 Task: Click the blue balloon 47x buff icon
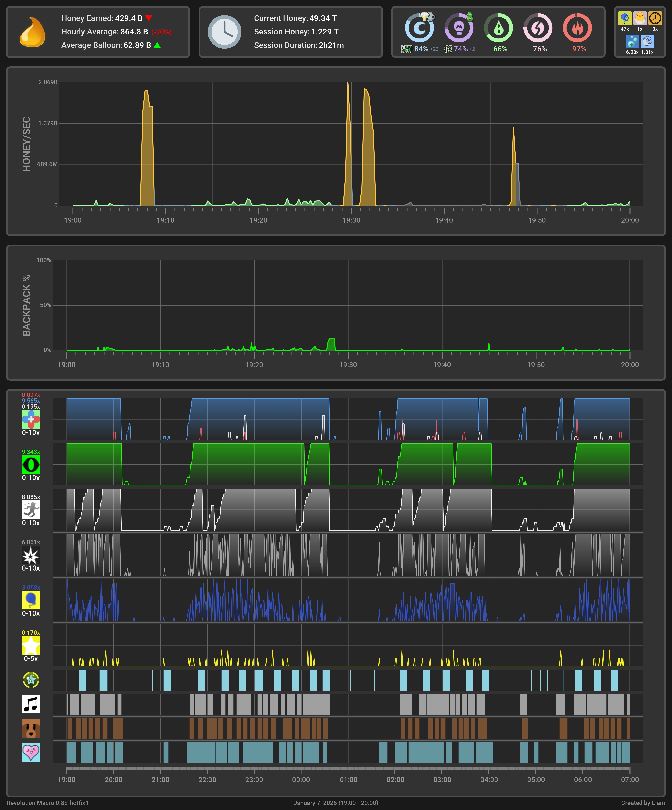[x=625, y=18]
